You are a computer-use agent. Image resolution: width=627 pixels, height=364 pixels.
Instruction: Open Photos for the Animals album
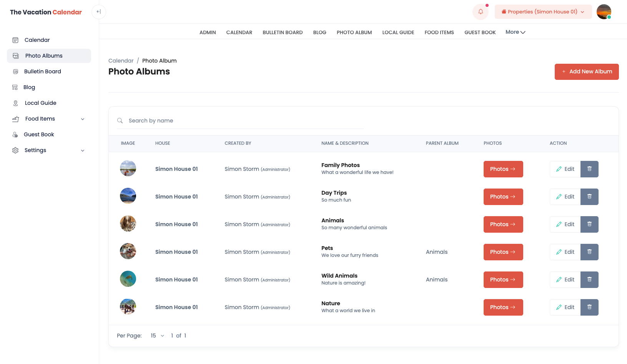tap(503, 224)
